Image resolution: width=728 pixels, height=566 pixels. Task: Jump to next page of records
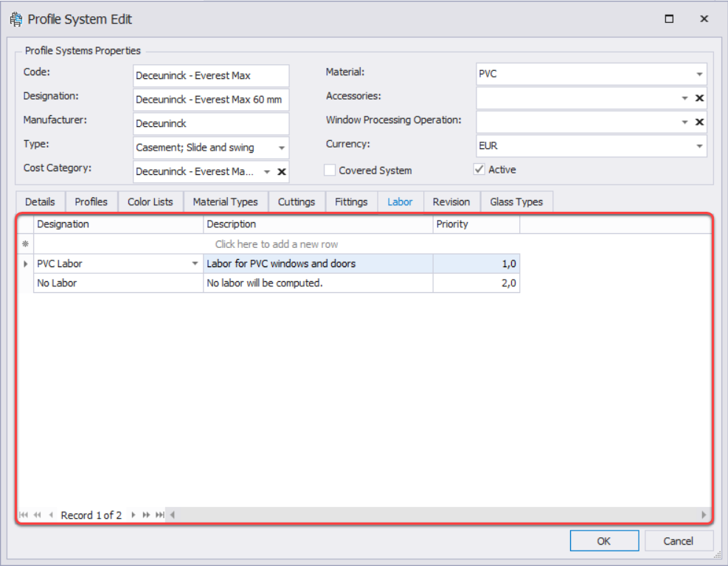(x=146, y=515)
